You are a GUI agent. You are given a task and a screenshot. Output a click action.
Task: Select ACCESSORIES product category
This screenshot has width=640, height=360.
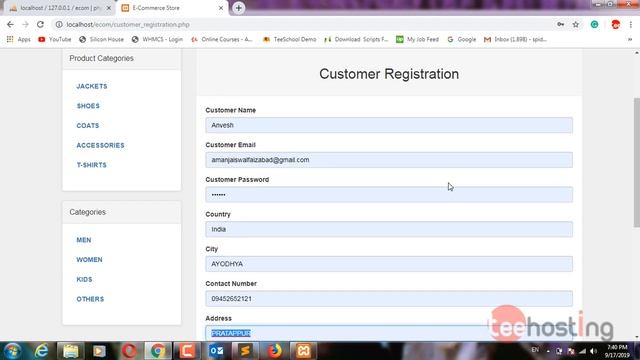pos(100,145)
